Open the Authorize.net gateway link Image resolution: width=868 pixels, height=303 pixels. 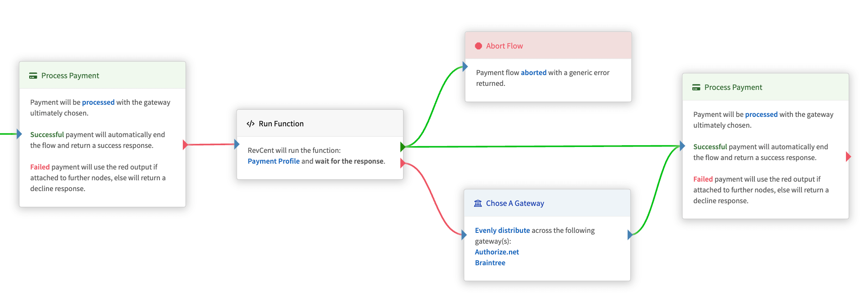497,252
